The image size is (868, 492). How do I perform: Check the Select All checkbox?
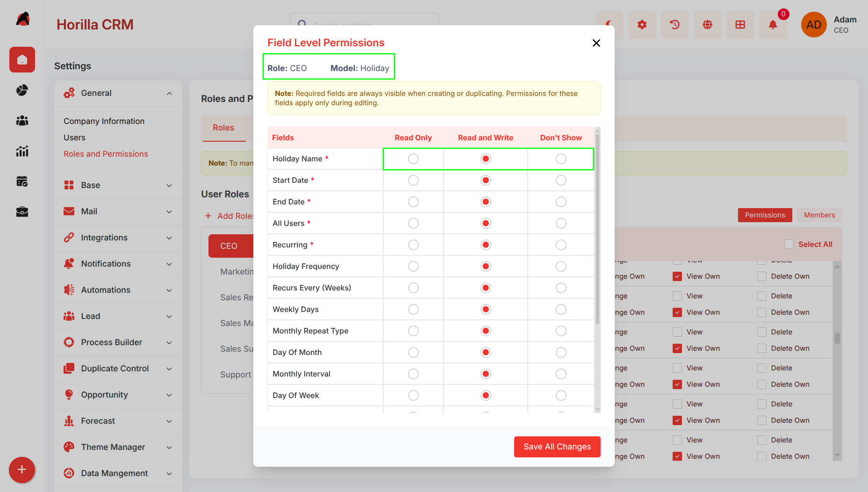click(x=789, y=244)
